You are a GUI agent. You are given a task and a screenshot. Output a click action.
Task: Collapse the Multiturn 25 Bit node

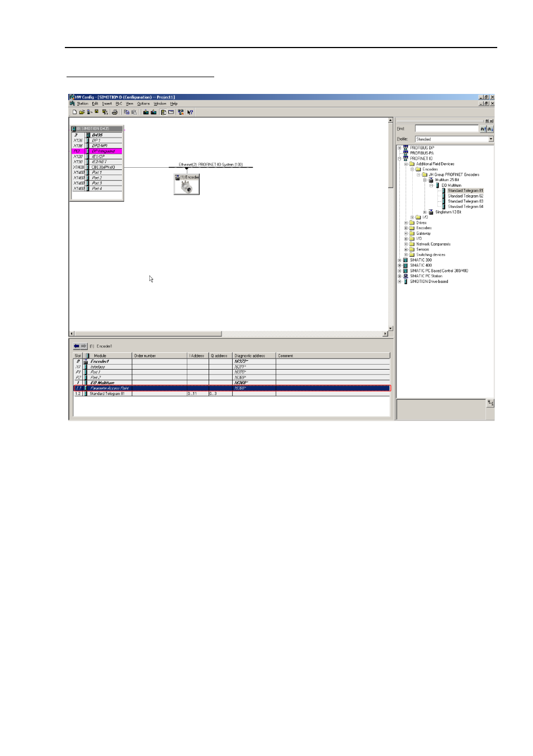tap(424, 180)
